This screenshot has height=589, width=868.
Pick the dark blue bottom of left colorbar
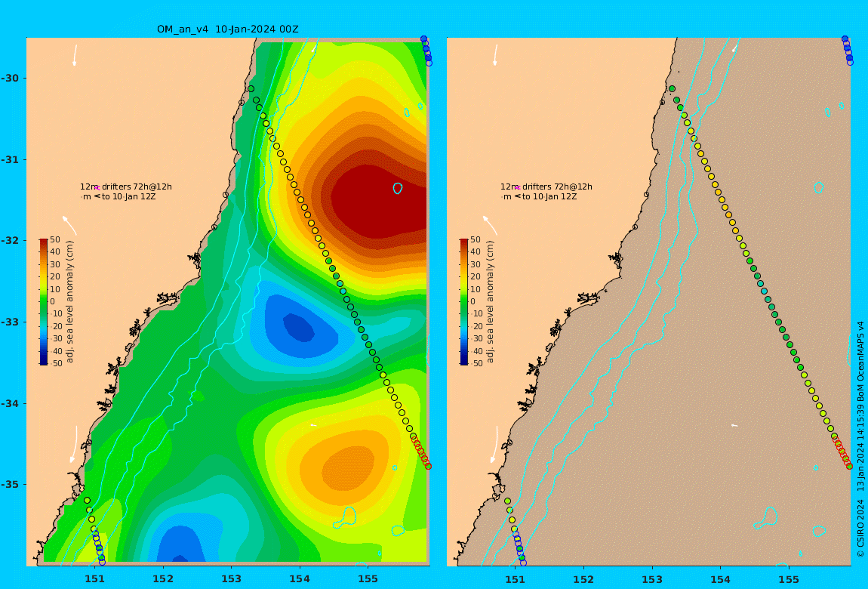[x=43, y=362]
